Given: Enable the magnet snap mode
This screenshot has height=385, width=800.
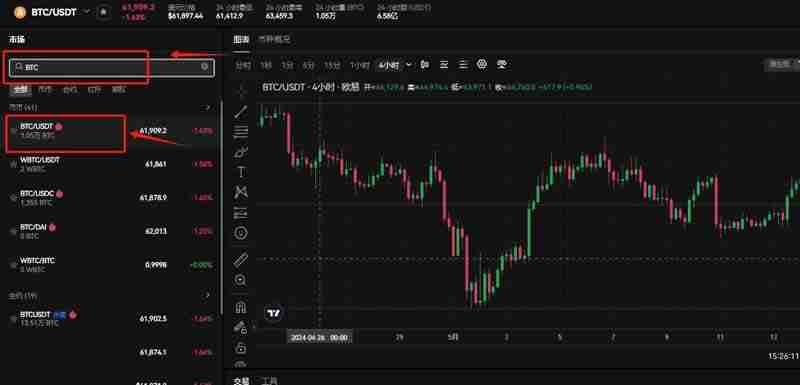Looking at the screenshot, I should click(240, 306).
